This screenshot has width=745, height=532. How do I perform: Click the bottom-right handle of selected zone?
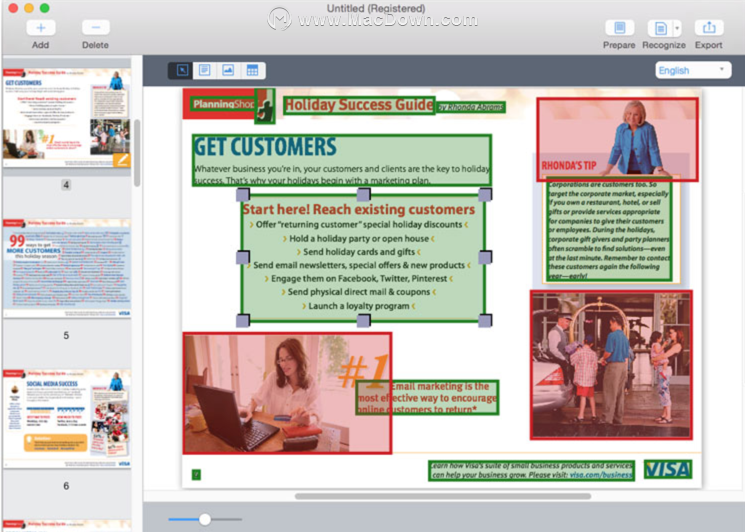point(485,321)
